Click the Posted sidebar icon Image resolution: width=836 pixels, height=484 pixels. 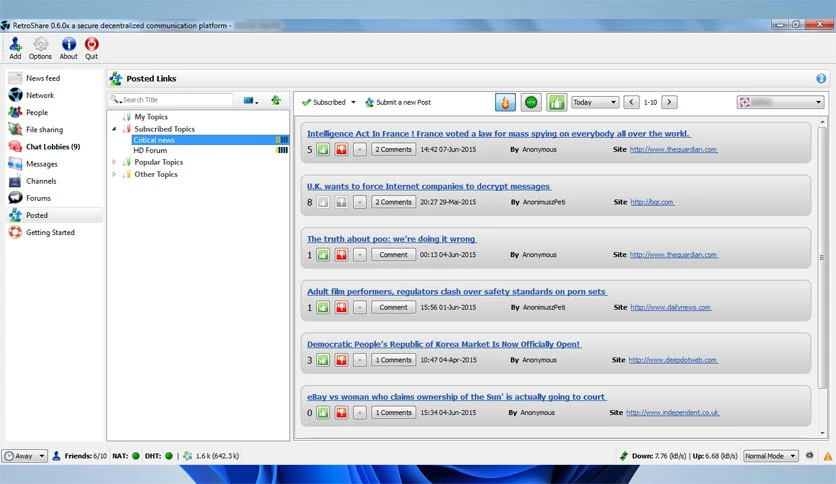15,215
